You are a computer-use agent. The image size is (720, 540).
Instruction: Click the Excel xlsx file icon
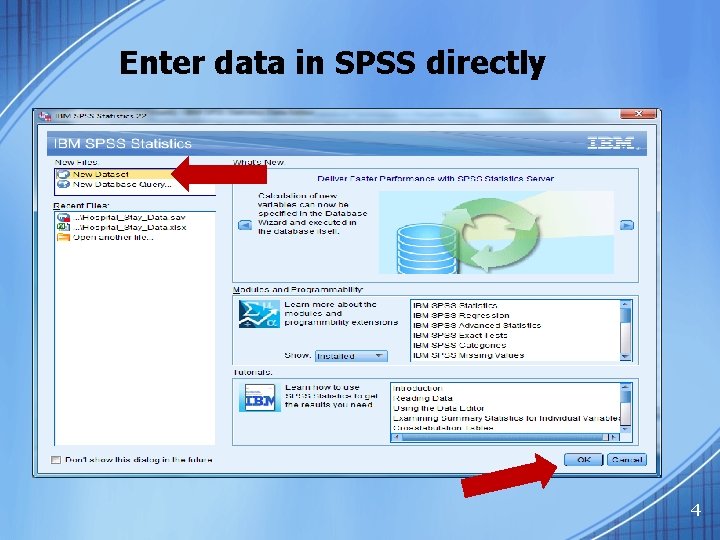(63, 227)
